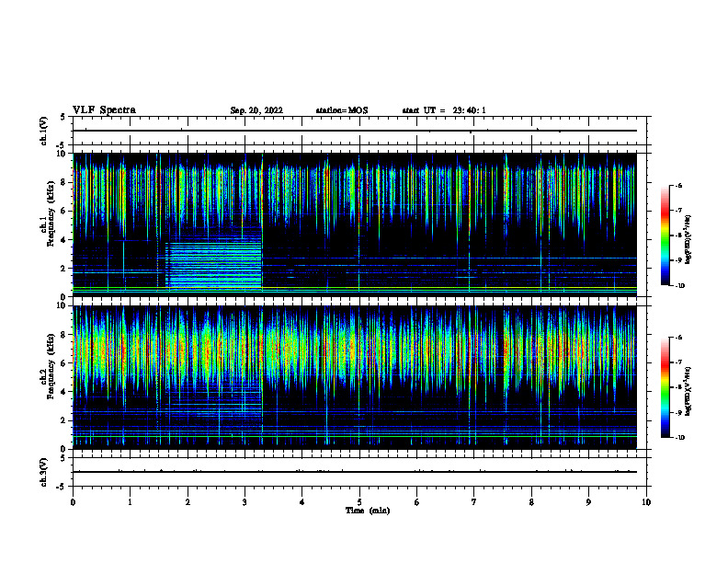The width and height of the screenshot is (728, 563).
Task: Click the '5' upper tick of ch.1(V) axis
Action: tap(63, 117)
